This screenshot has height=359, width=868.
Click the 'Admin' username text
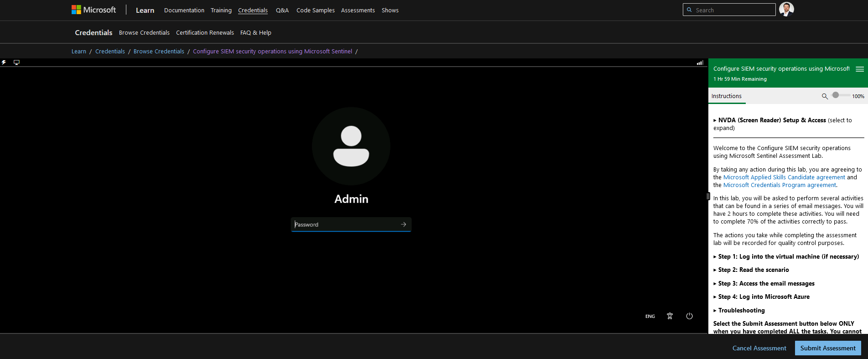[x=351, y=199]
